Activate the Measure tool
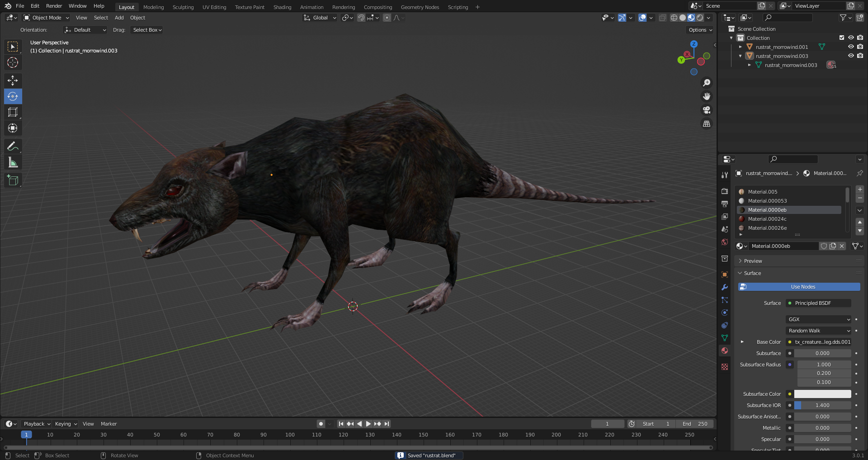Screen dimensions: 868x460 pos(13,162)
